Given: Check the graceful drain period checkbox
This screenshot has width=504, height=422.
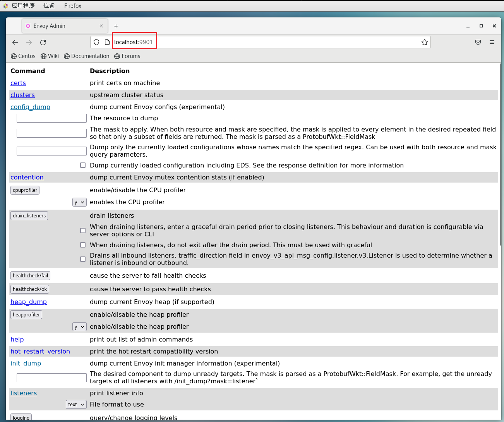Looking at the screenshot, I should [x=83, y=231].
